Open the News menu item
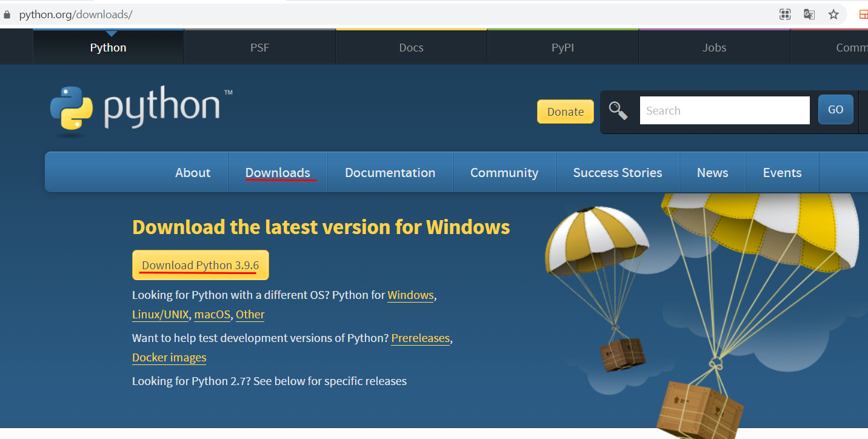 (713, 172)
